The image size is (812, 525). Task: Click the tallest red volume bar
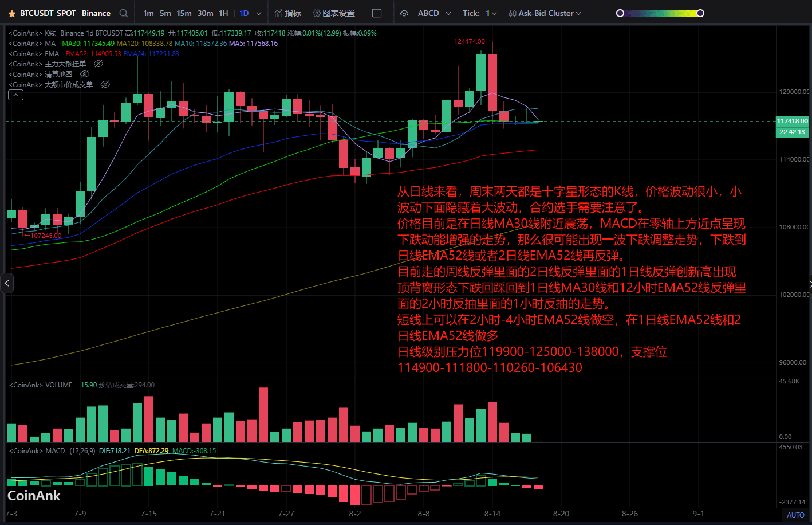pyautogui.click(x=263, y=415)
